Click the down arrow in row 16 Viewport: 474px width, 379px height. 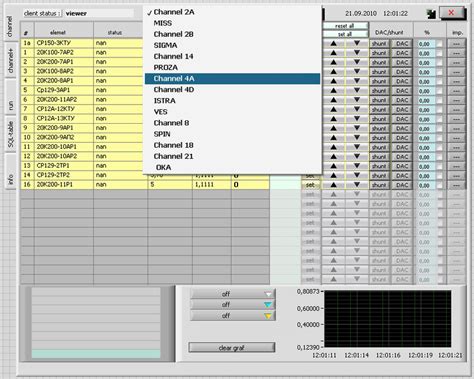357,185
